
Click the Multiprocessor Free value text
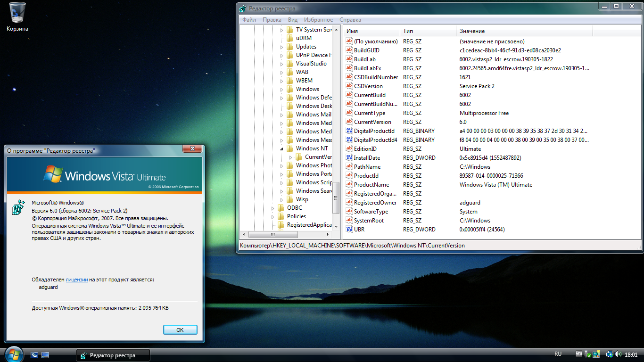[x=484, y=113]
